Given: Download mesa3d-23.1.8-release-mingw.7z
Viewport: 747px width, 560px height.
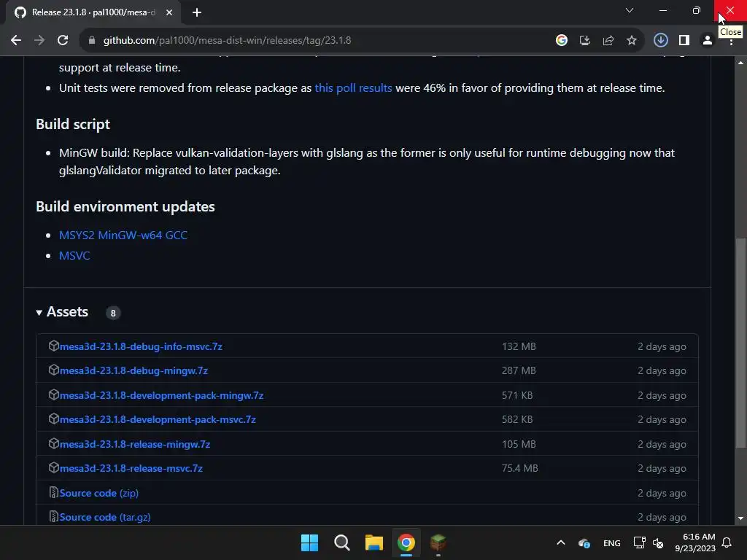Looking at the screenshot, I should click(x=135, y=444).
